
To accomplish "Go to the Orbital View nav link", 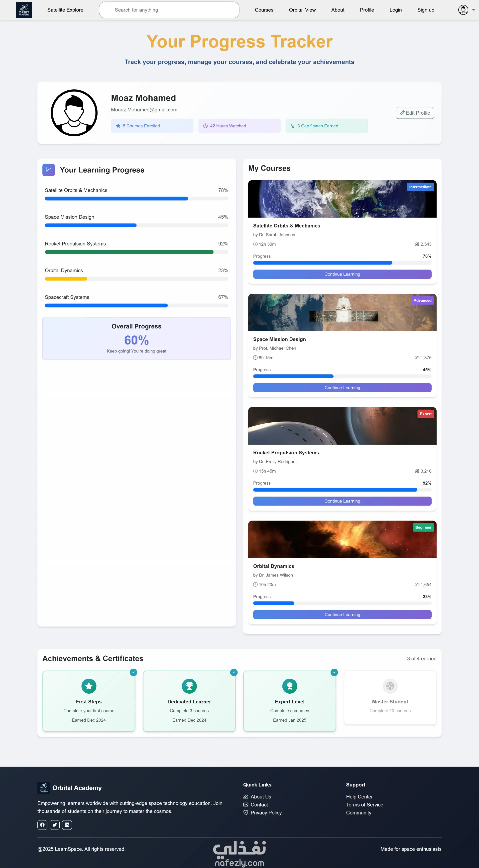I will 302,10.
